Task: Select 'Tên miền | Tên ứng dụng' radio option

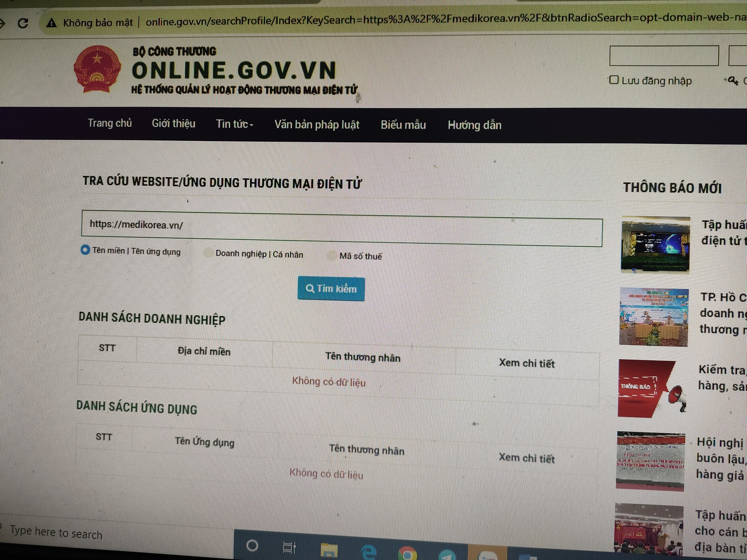Action: (85, 250)
